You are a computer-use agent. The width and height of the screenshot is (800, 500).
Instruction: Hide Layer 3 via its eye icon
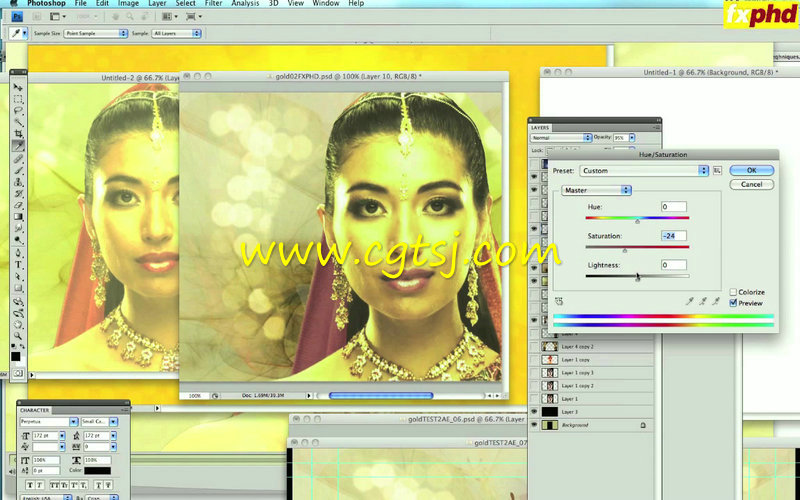pyautogui.click(x=535, y=412)
